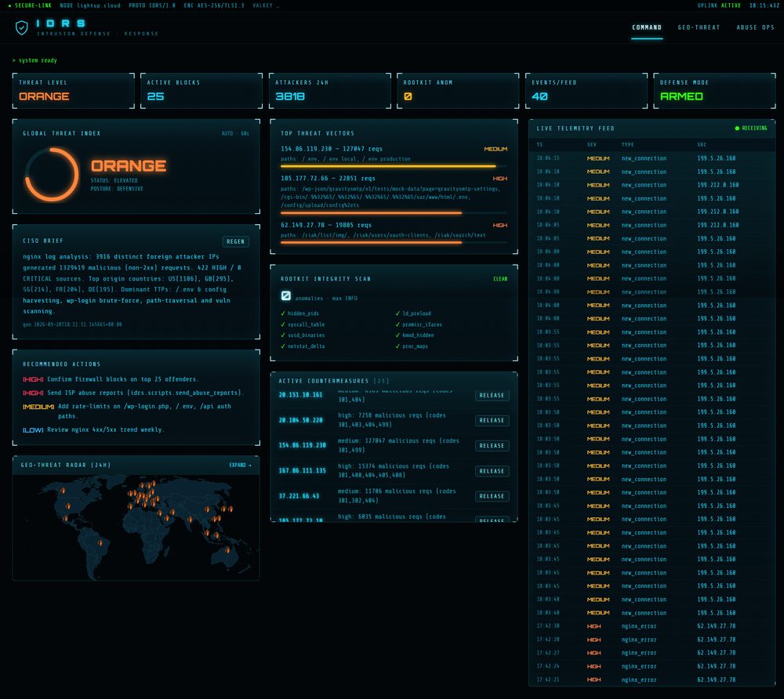
Task: Click 'Confirm firewall blocks on top 25 offenders'
Action: pos(122,379)
